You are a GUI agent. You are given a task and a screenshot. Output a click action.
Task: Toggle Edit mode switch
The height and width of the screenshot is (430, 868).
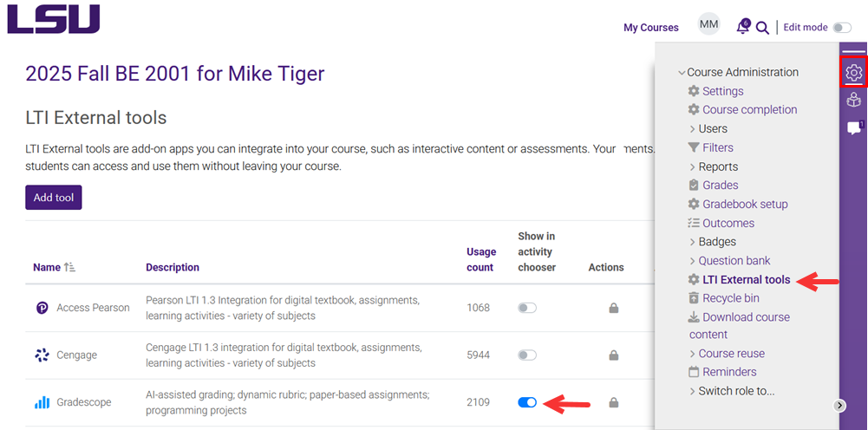843,28
